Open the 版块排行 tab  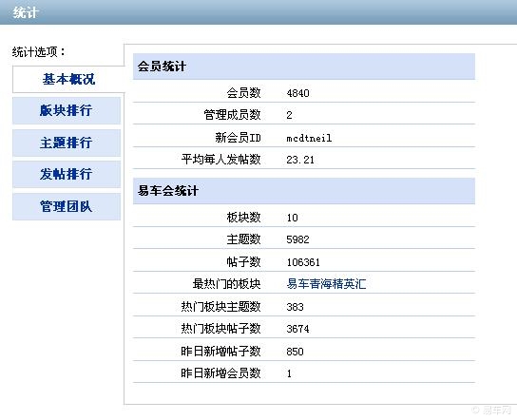pos(67,110)
